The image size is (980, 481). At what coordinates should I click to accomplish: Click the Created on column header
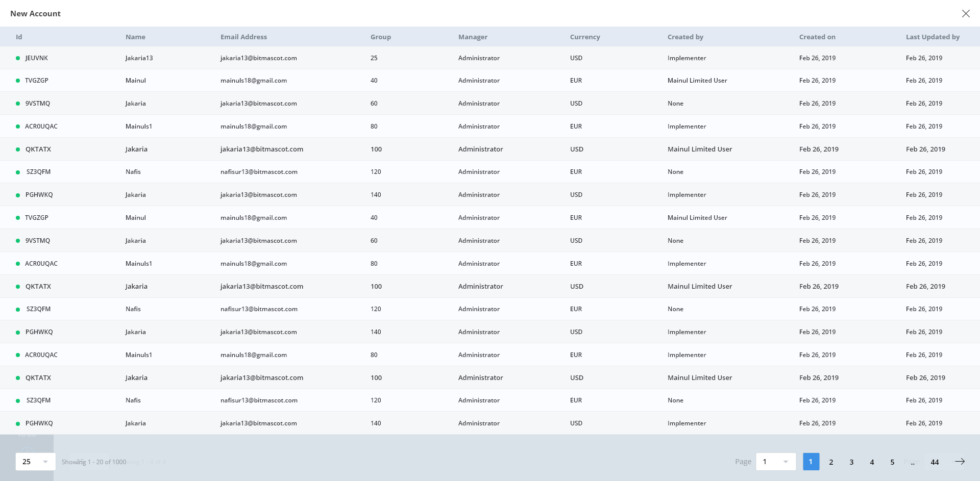[817, 37]
